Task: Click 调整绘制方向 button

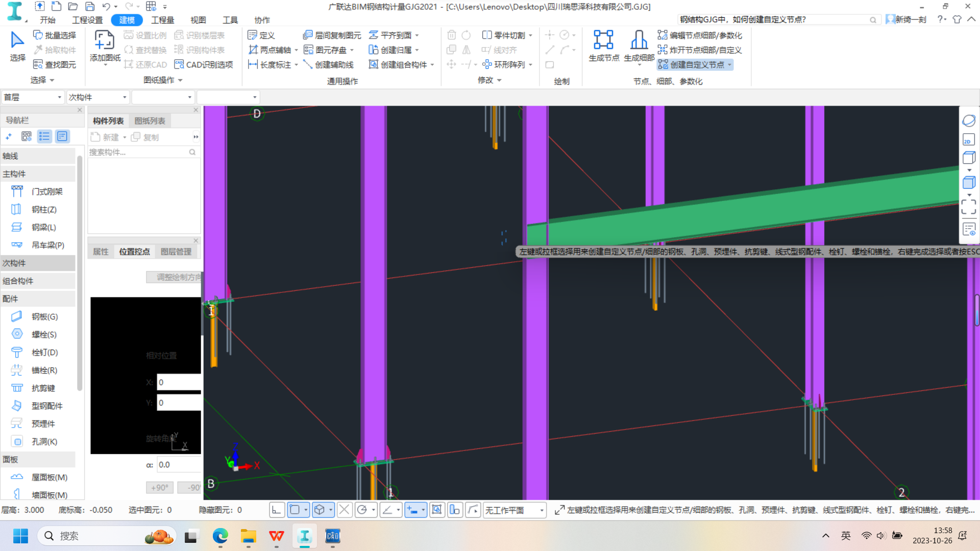Action: [x=174, y=277]
